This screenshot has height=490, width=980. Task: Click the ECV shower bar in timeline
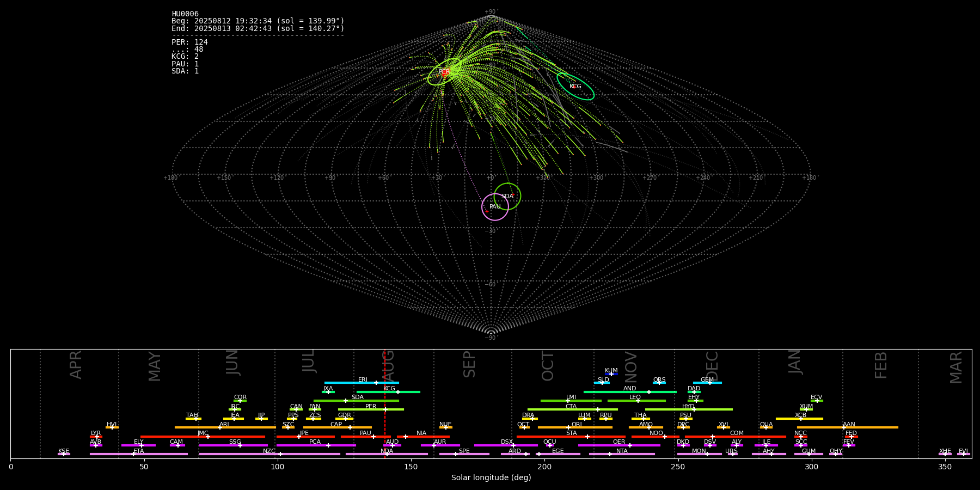coord(817,401)
